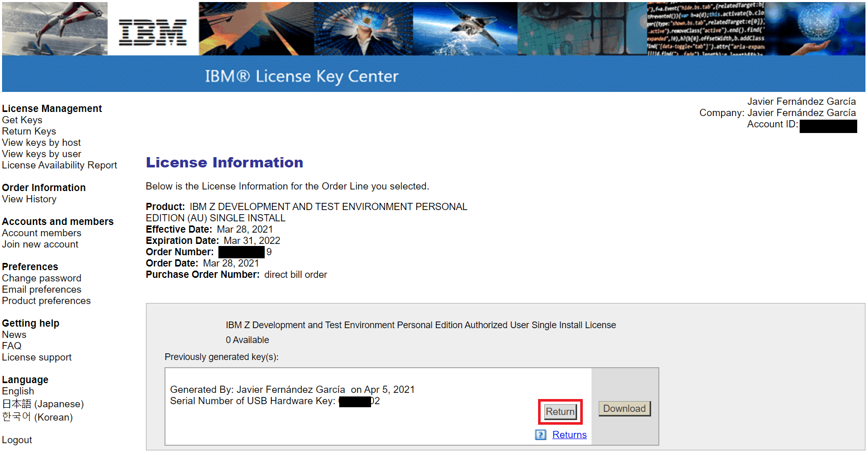Click the help question mark icon beside Returns
This screenshot has height=455, width=868.
(x=541, y=435)
